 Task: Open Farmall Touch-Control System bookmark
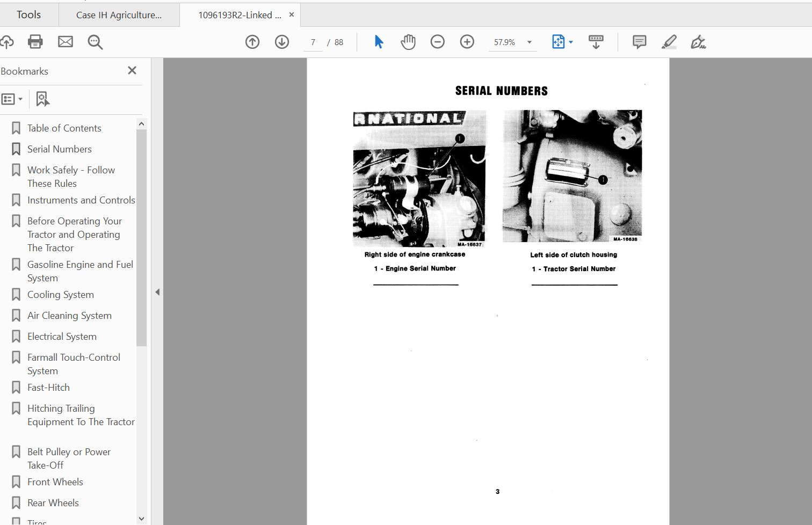coord(74,364)
